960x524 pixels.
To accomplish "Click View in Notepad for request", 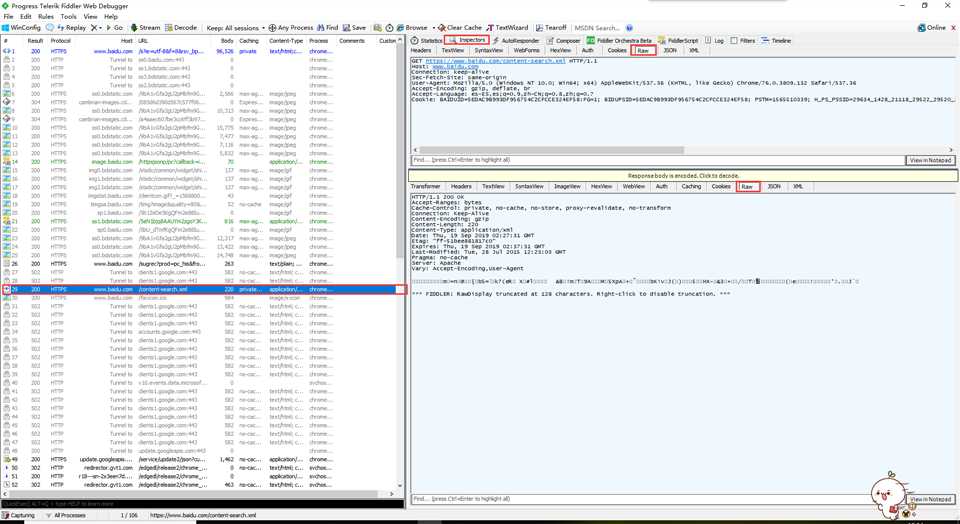I will click(930, 160).
